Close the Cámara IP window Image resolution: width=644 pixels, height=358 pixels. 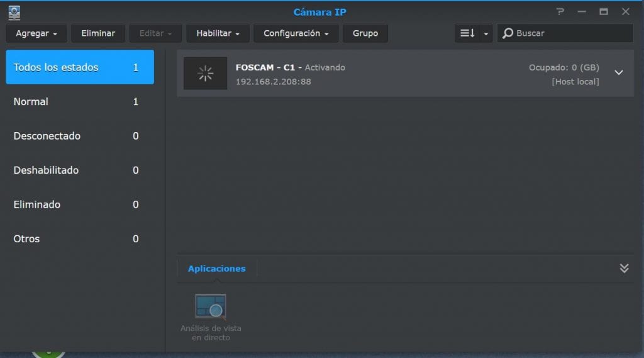point(626,11)
